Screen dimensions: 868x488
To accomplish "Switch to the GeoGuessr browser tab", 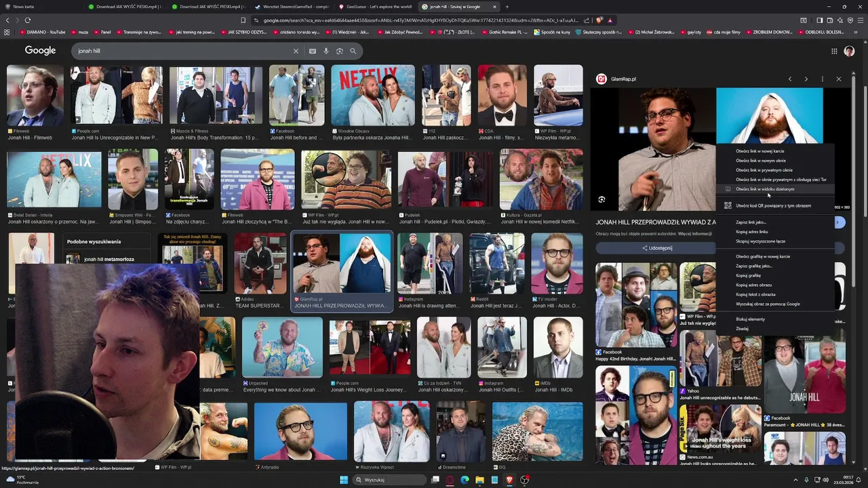I will tap(375, 7).
